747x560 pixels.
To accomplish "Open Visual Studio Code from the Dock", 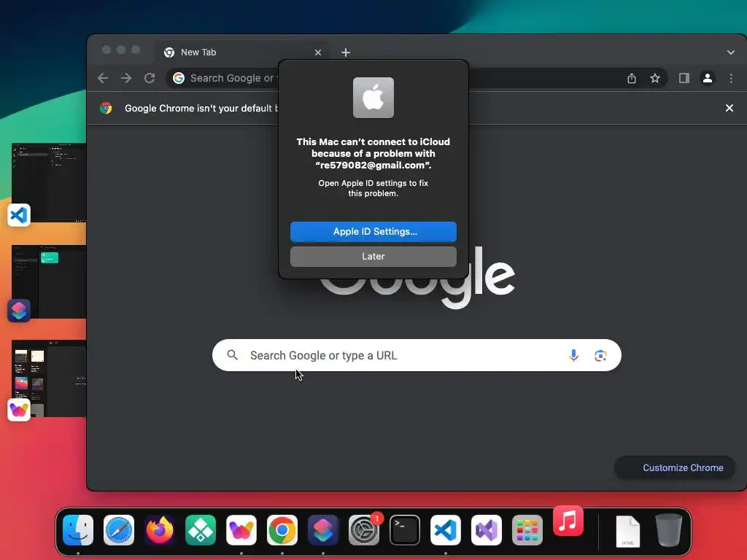I will point(446,530).
